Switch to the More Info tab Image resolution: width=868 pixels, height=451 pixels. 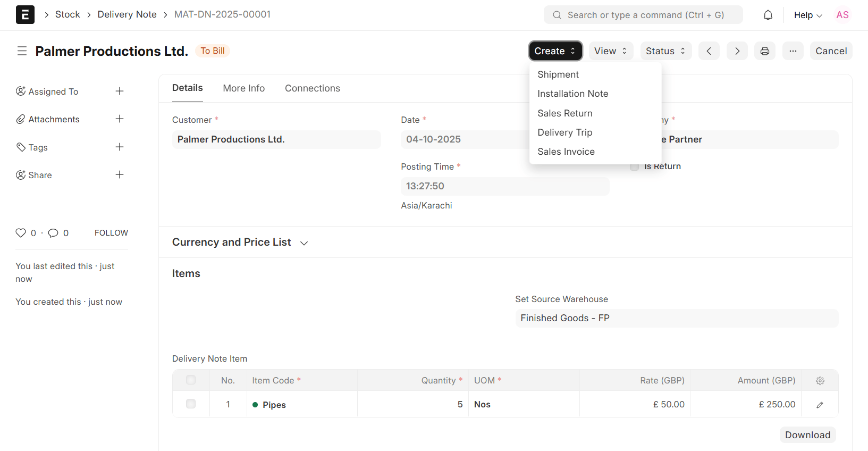(244, 88)
